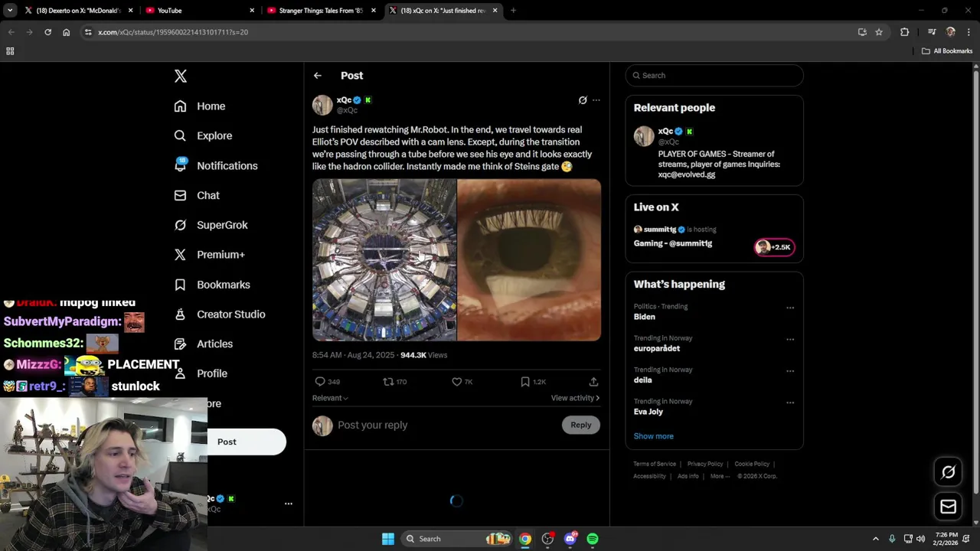Open the eye close-up image
The width and height of the screenshot is (980, 551).
[529, 259]
